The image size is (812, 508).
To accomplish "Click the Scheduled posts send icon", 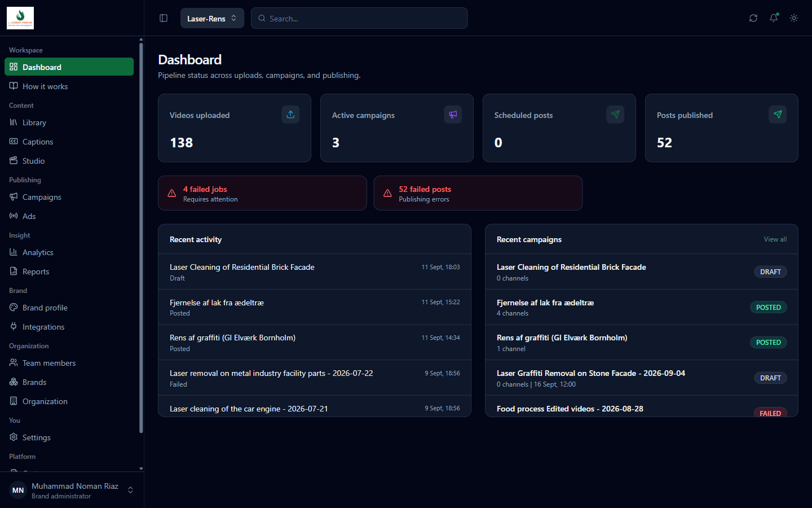I will coord(615,115).
